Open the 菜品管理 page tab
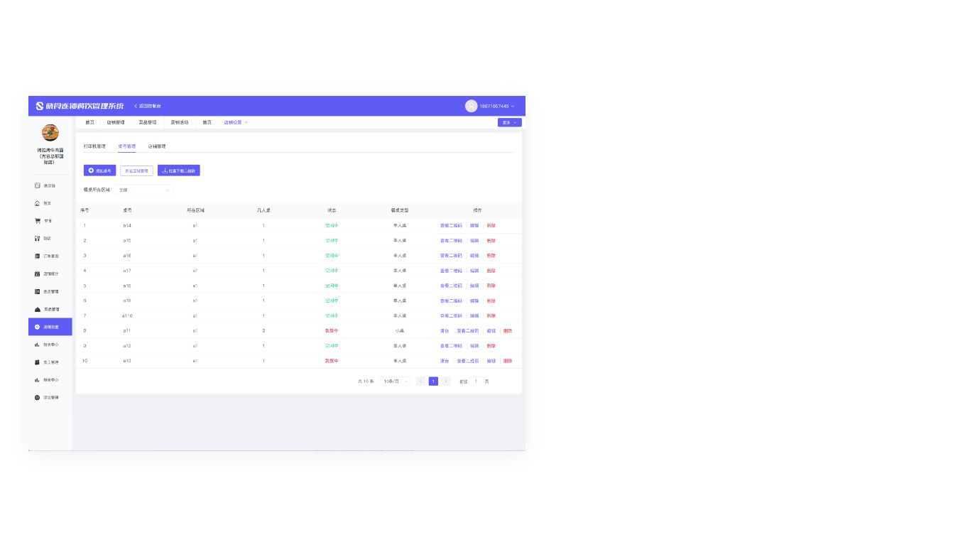 [x=147, y=122]
